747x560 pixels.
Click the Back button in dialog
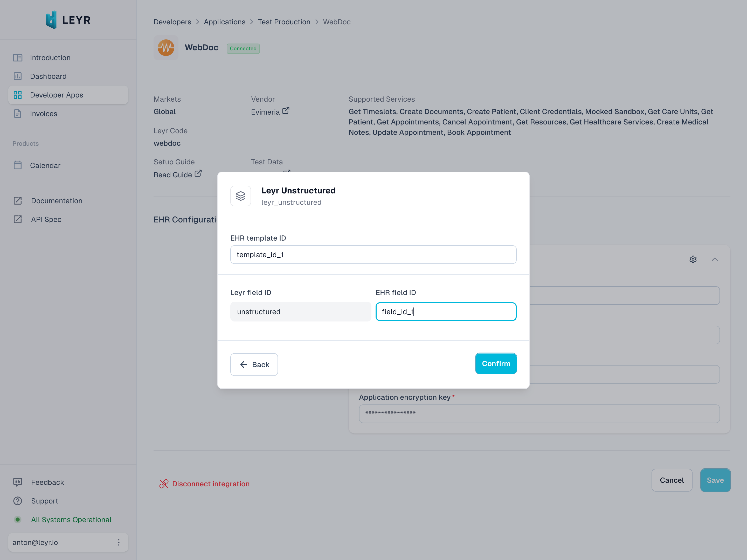(x=254, y=365)
